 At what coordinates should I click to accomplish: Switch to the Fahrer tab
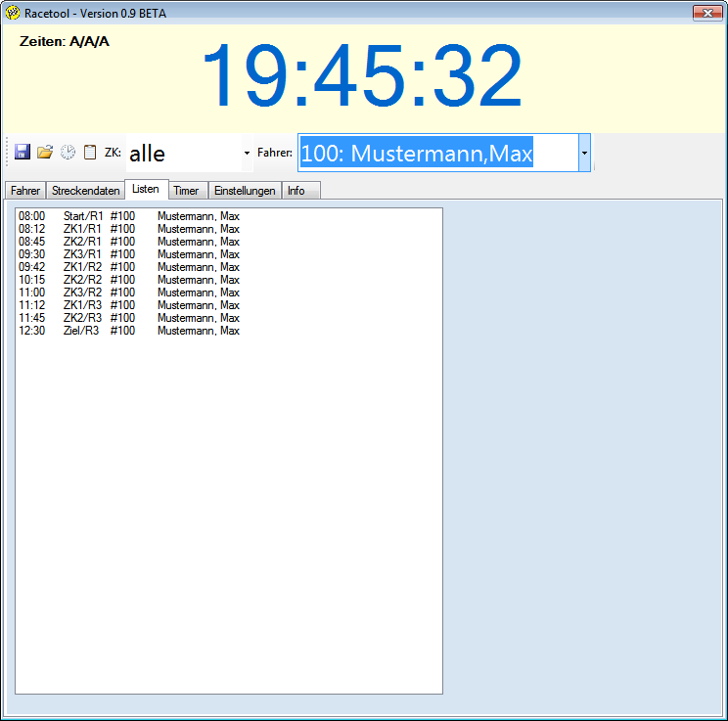(x=25, y=191)
